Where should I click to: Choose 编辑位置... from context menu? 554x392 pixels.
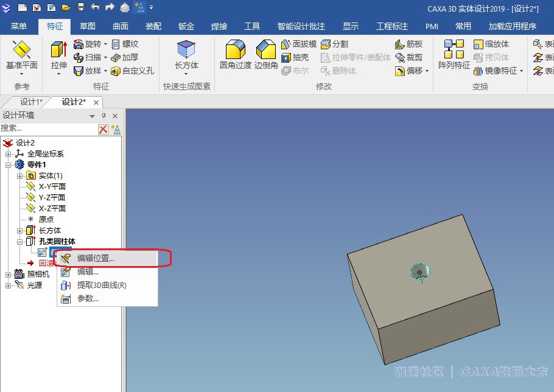(96, 258)
